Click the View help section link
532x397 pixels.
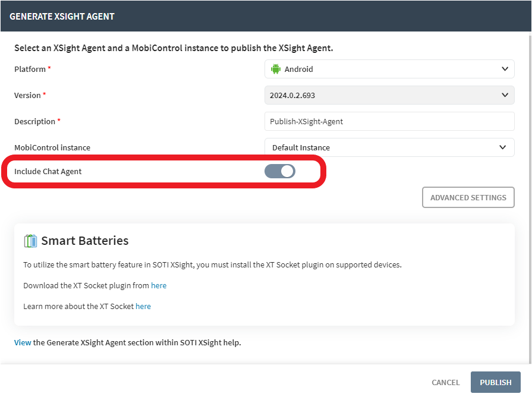[23, 342]
